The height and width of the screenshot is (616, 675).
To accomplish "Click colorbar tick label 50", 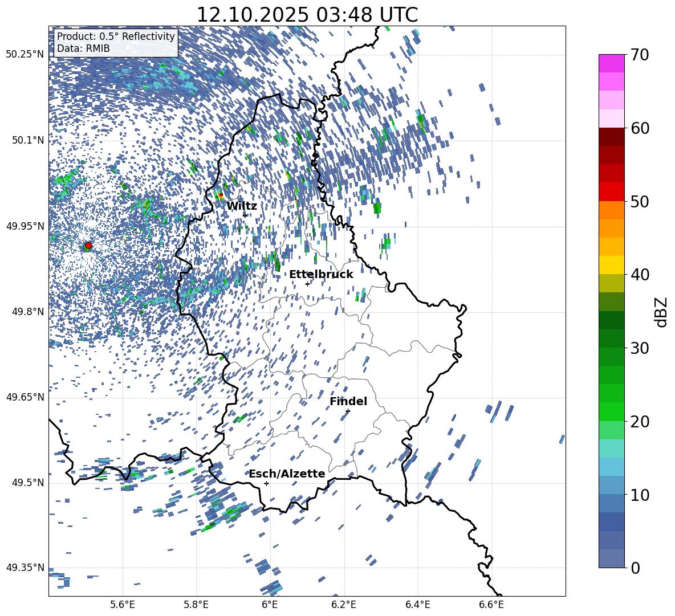I will 640,201.
